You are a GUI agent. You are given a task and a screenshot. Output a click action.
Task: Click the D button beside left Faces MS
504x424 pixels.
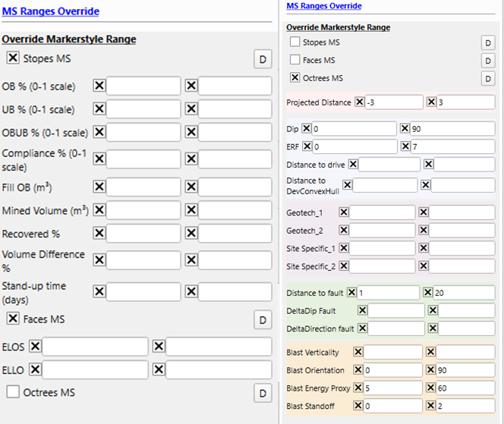(x=262, y=320)
